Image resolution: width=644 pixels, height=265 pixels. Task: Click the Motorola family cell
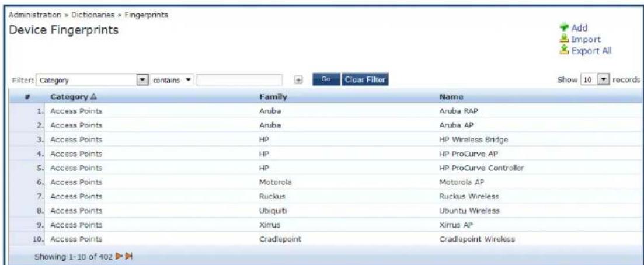(275, 183)
